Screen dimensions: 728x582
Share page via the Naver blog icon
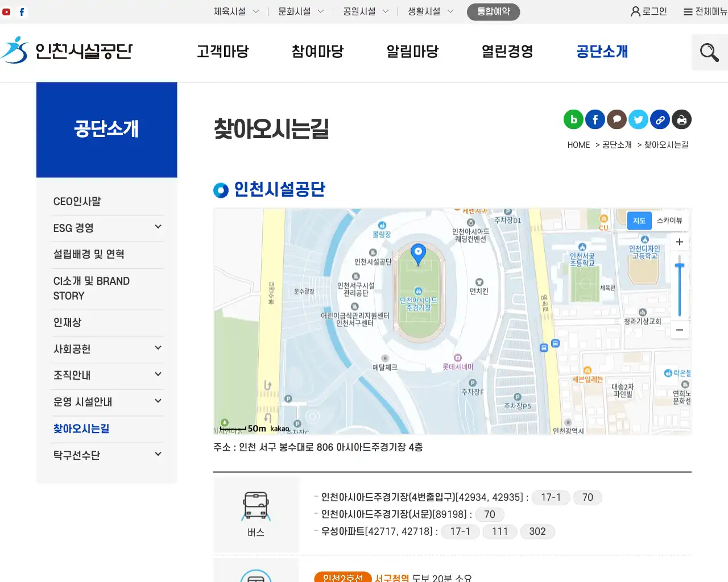click(x=573, y=119)
